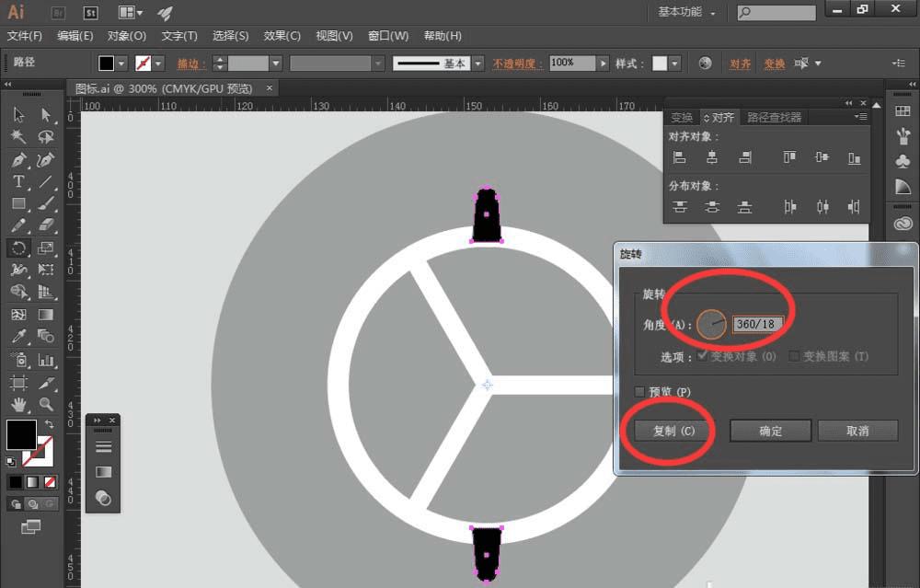Select the Artboard tool

click(18, 383)
